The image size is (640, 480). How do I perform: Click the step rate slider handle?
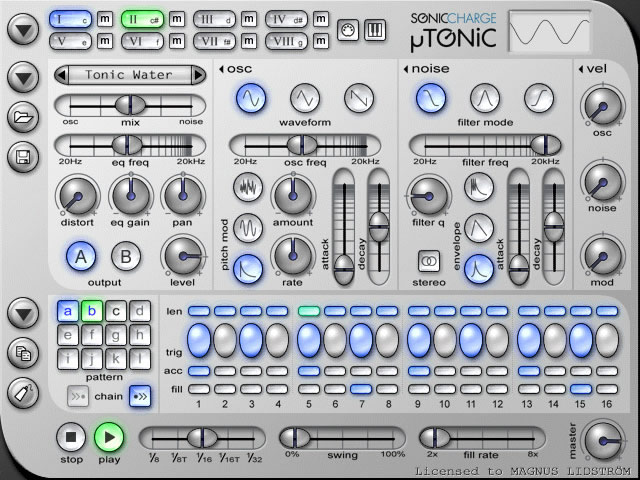203,438
